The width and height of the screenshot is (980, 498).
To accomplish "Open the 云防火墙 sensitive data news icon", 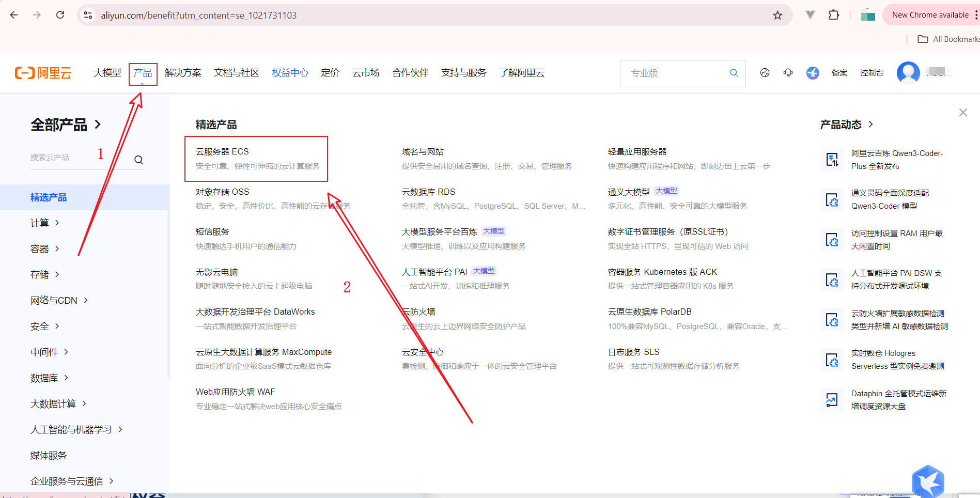I will [x=832, y=320].
